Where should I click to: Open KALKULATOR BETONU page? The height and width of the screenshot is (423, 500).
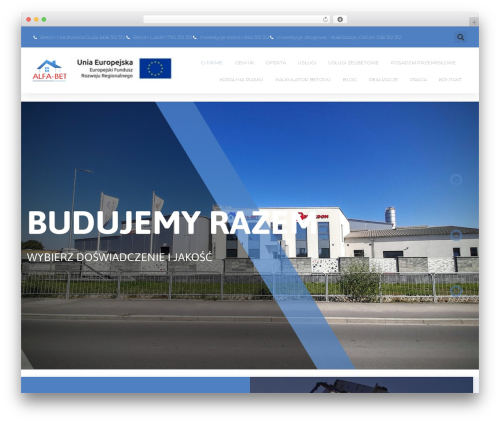303,79
